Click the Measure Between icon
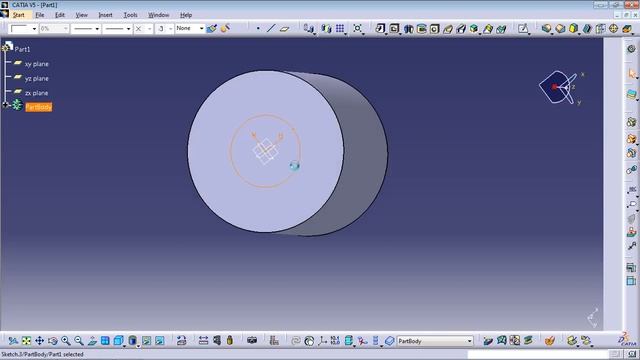The width and height of the screenshot is (640, 360). pyautogui.click(x=203, y=341)
